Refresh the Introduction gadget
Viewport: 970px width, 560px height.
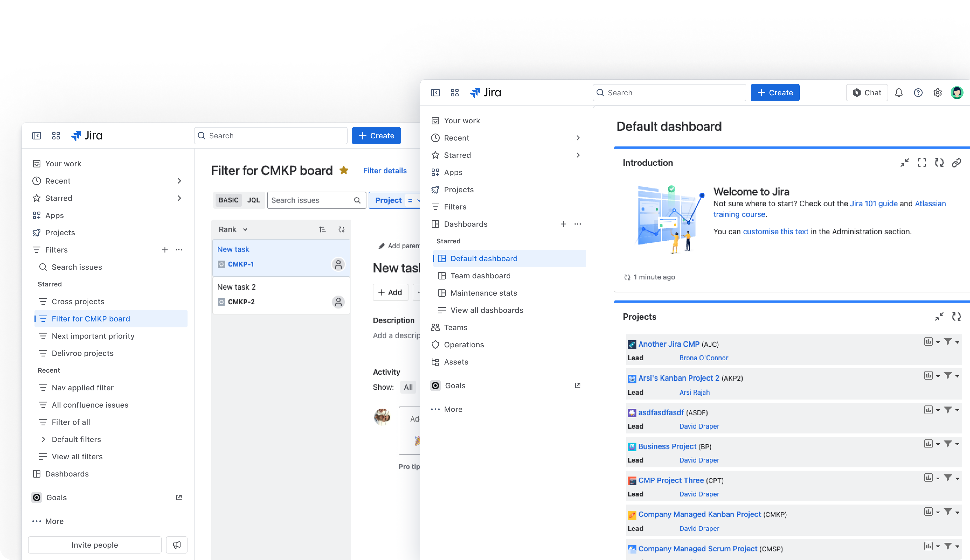(x=939, y=163)
